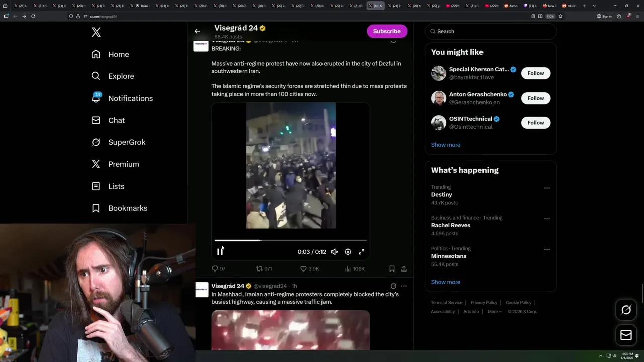Image resolution: width=644 pixels, height=362 pixels.
Task: Open Anton Gerashchenko profile name
Action: (x=478, y=94)
